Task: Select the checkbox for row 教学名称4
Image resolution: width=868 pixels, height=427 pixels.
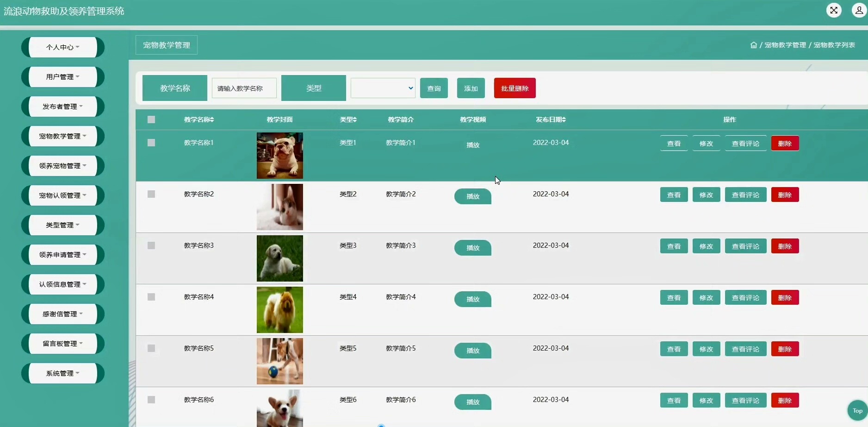Action: pos(151,297)
